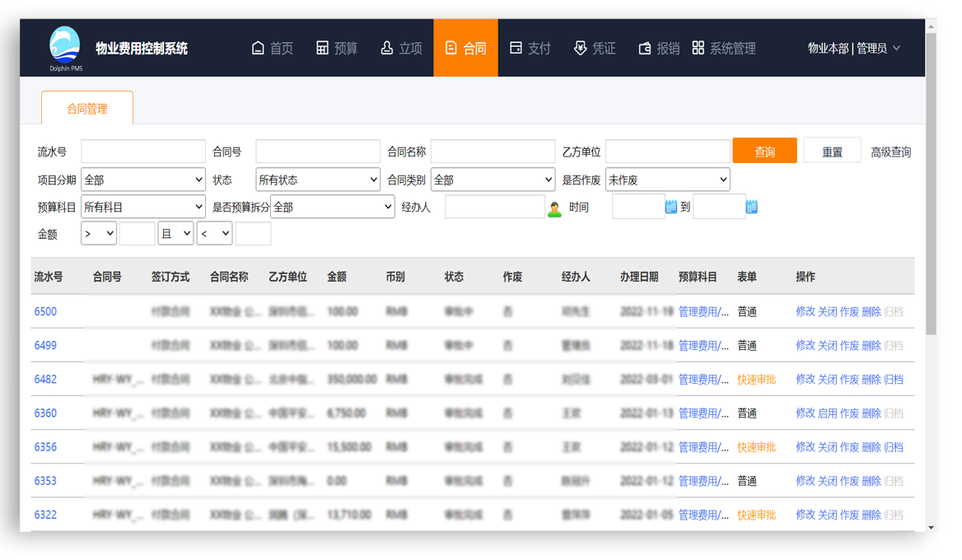The height and width of the screenshot is (560, 962).
Task: Click the page scrollbar up arrow
Action: [x=932, y=26]
